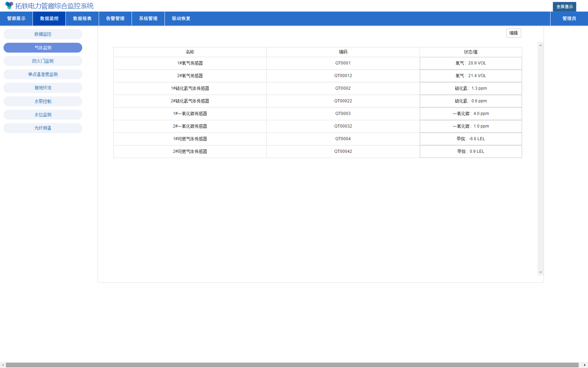Viewport: 588px width, 368px height.
Task: Switch to the 数据报表 tab
Action: pyautogui.click(x=82, y=19)
